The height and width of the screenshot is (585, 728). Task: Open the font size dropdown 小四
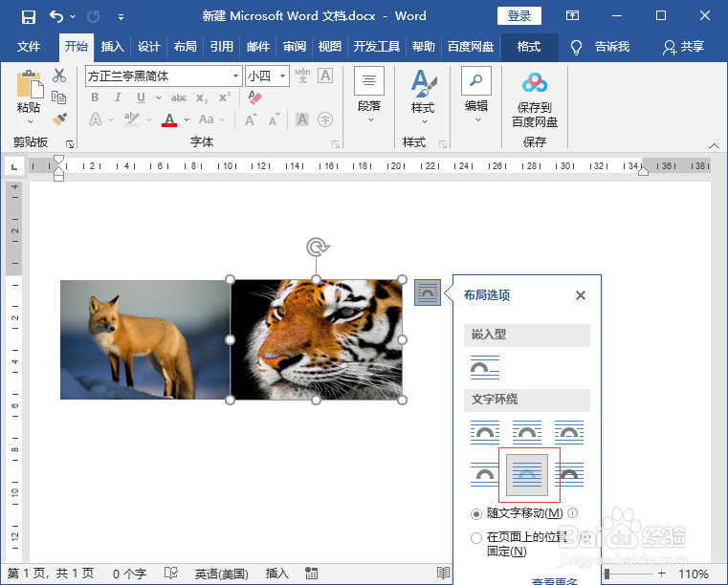tap(282, 76)
